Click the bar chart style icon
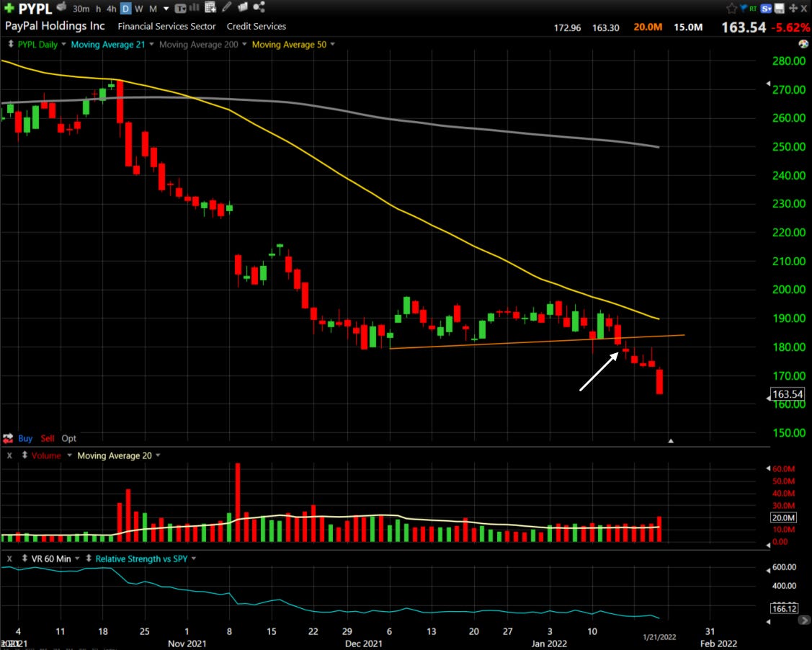The image size is (812, 650). [x=195, y=7]
